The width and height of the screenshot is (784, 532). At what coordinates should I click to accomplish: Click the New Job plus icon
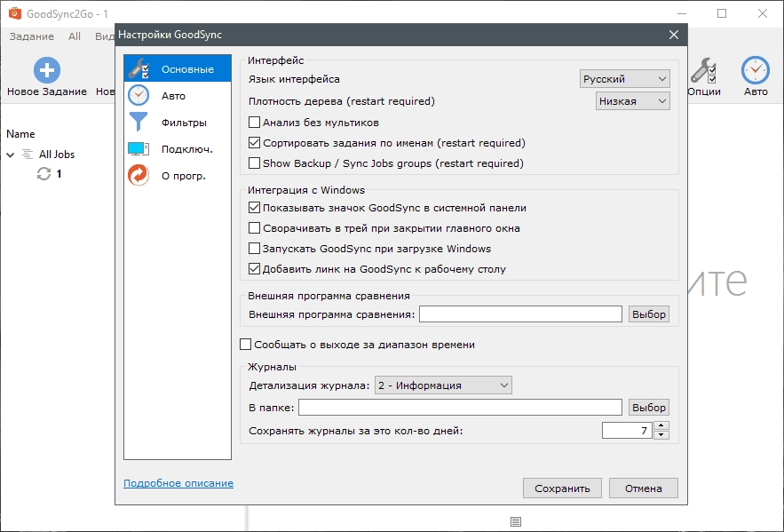[47, 70]
